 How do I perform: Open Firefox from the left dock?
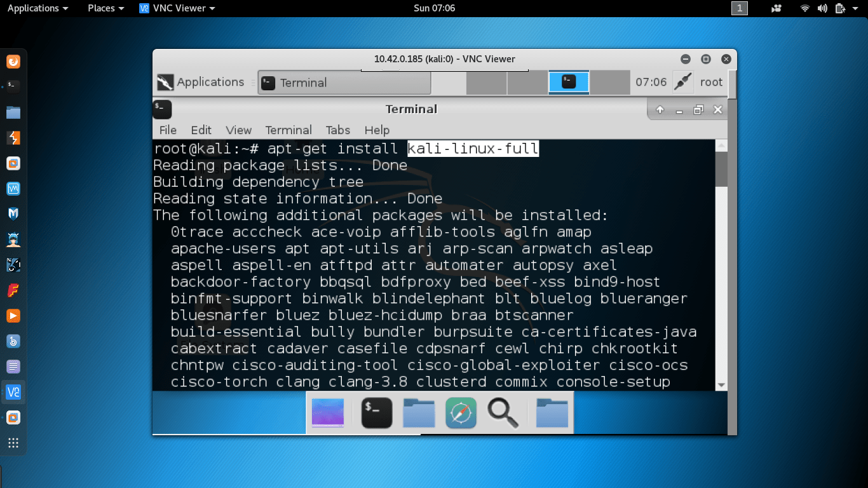point(13,62)
